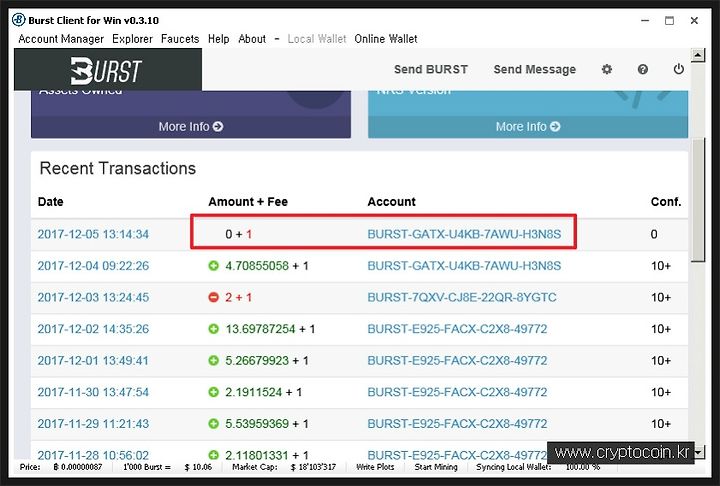Click the Date column header
Image resolution: width=720 pixels, height=486 pixels.
click(x=51, y=202)
